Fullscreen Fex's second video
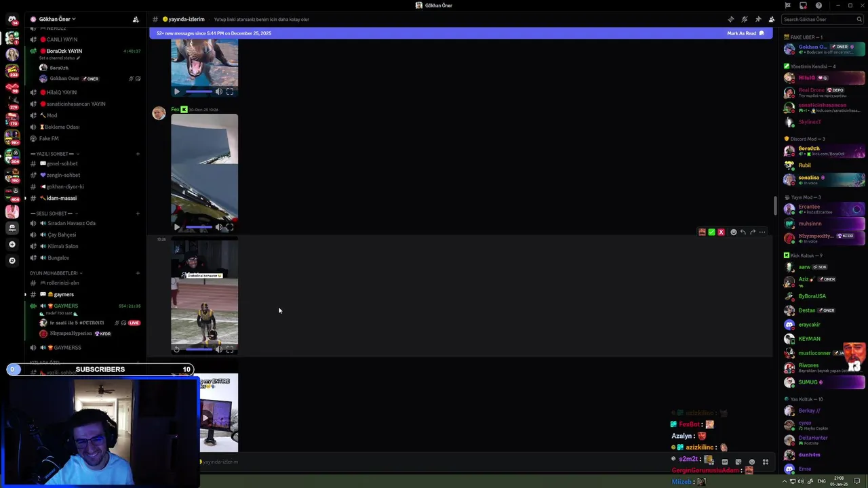 pos(230,227)
